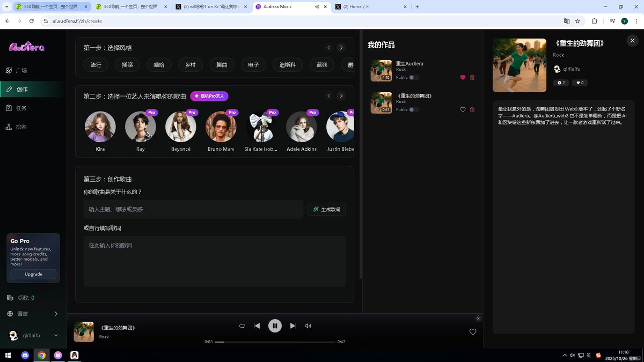Open the Windows Start menu
644x362 pixels.
(8, 355)
